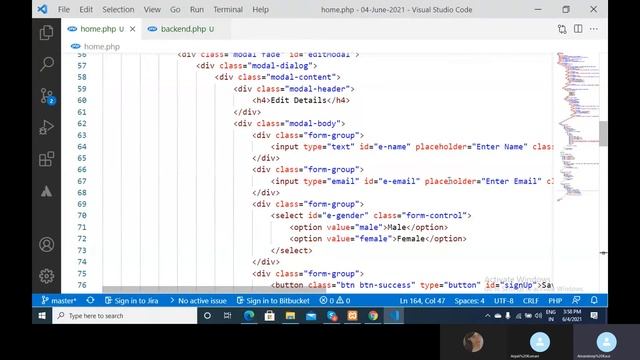Open the Help menu
The height and width of the screenshot is (360, 640).
point(260,9)
